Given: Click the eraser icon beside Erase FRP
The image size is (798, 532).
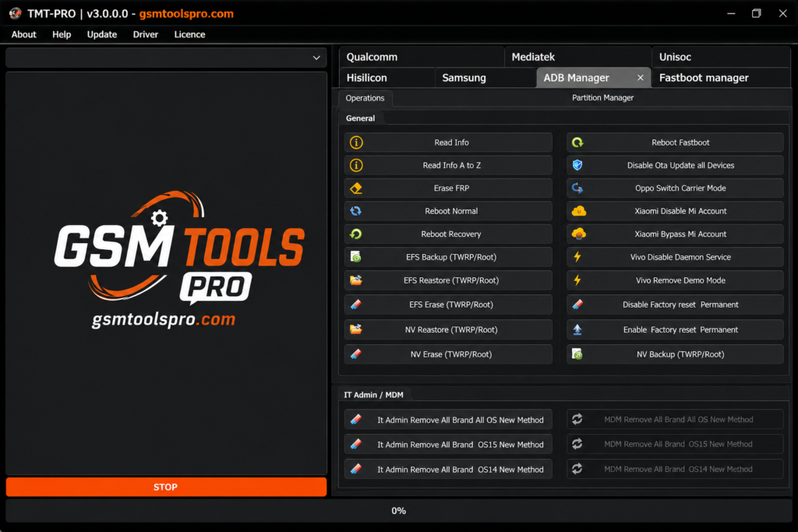Looking at the screenshot, I should (356, 188).
